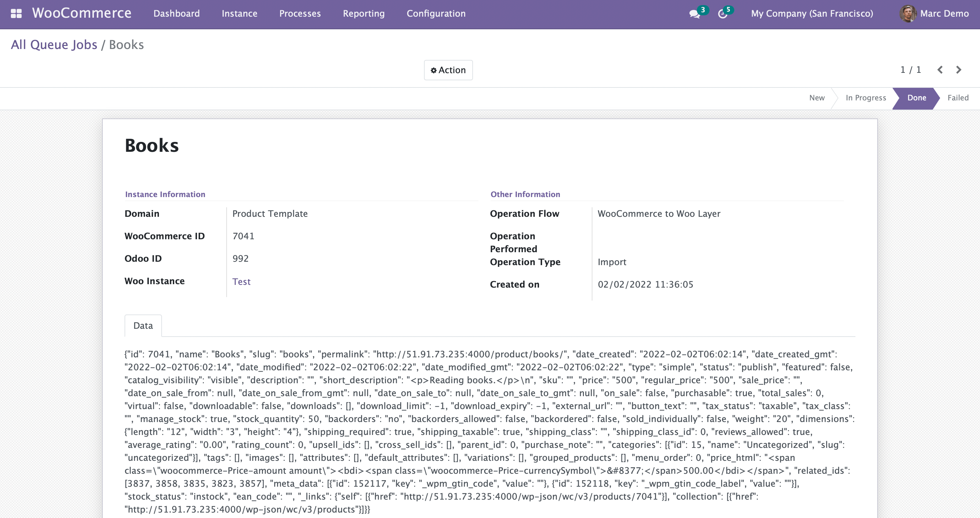Viewport: 980px width, 518px height.
Task: Go back to All Queue Jobs
Action: click(x=54, y=45)
